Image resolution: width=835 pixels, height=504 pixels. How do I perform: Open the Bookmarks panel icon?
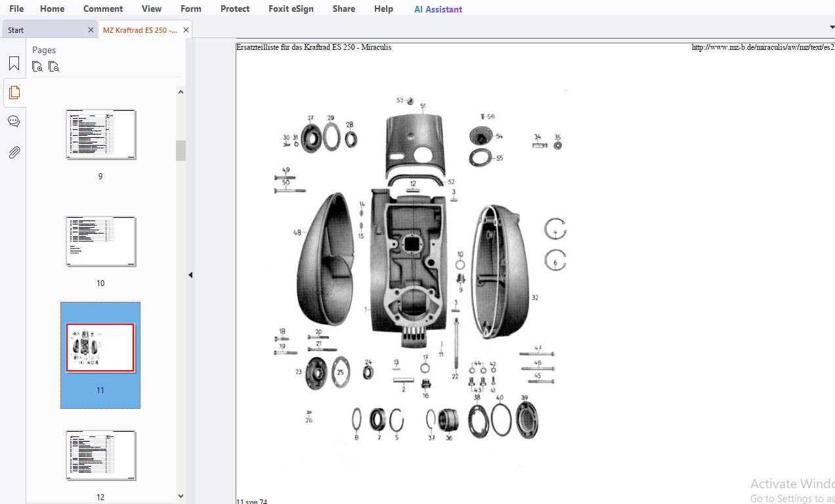[14, 64]
